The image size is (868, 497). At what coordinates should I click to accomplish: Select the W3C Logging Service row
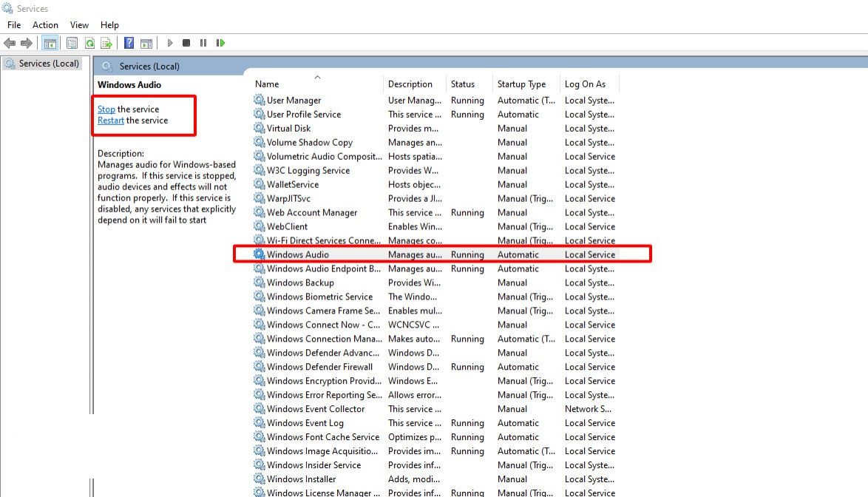435,170
